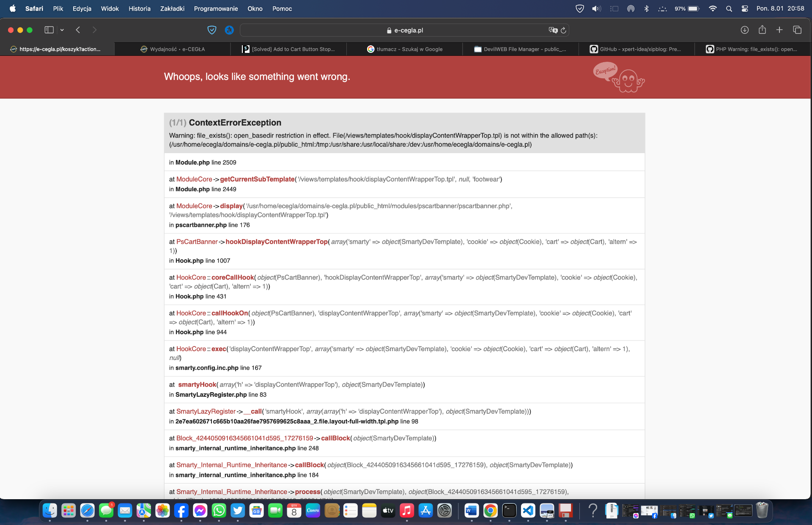Click the ModuleCore getCurrentSubTemplate trace link
Screen dimensions: 812x525
[257, 179]
